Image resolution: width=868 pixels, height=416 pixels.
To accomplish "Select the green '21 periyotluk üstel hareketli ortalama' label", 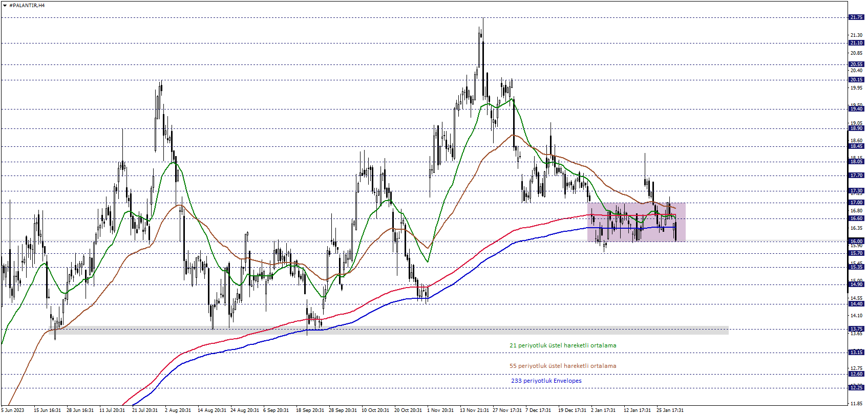I will pyautogui.click(x=563, y=345).
